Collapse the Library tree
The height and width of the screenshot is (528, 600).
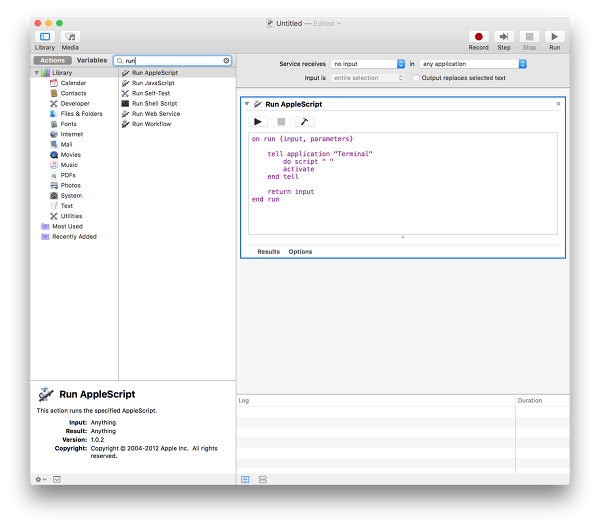pyautogui.click(x=37, y=73)
